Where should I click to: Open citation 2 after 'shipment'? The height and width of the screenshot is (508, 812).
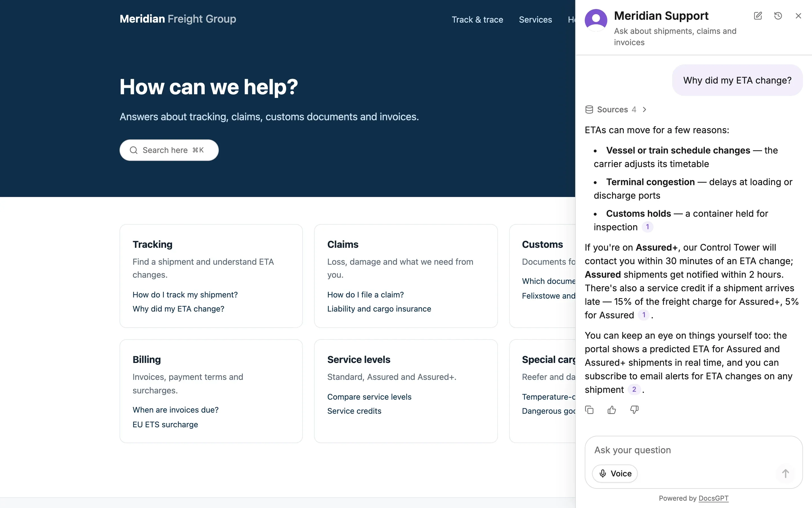(634, 389)
